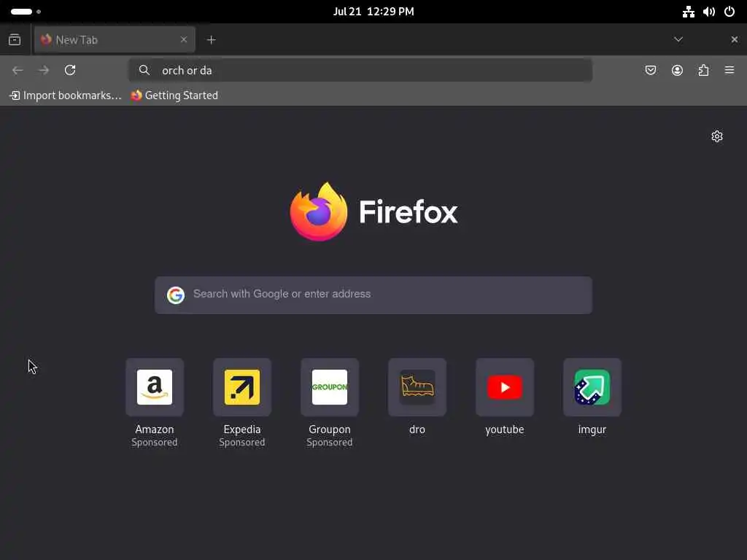The height and width of the screenshot is (560, 747).
Task: Close the New Tab tab
Action: tap(184, 39)
